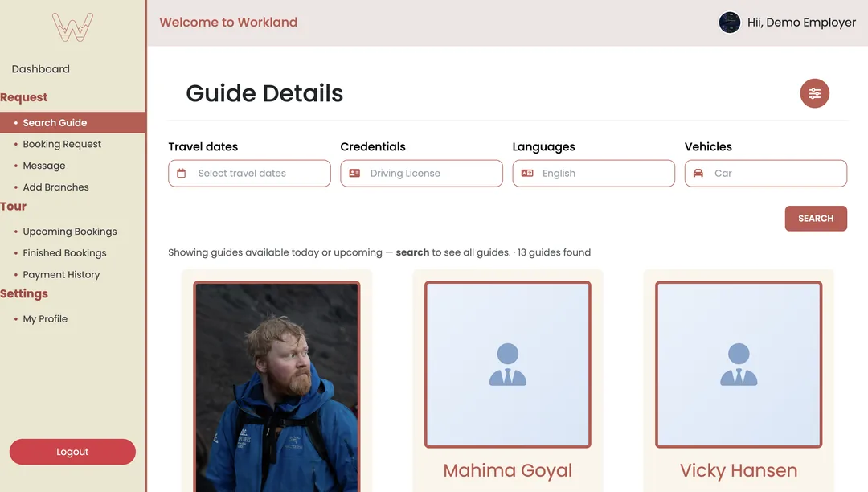This screenshot has width=868, height=492.
Task: Click the language icon in Languages field
Action: pos(527,173)
